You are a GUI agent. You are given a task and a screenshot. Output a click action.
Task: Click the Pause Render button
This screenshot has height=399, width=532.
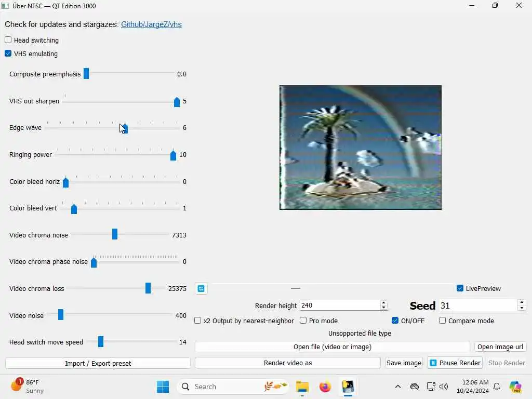click(455, 363)
